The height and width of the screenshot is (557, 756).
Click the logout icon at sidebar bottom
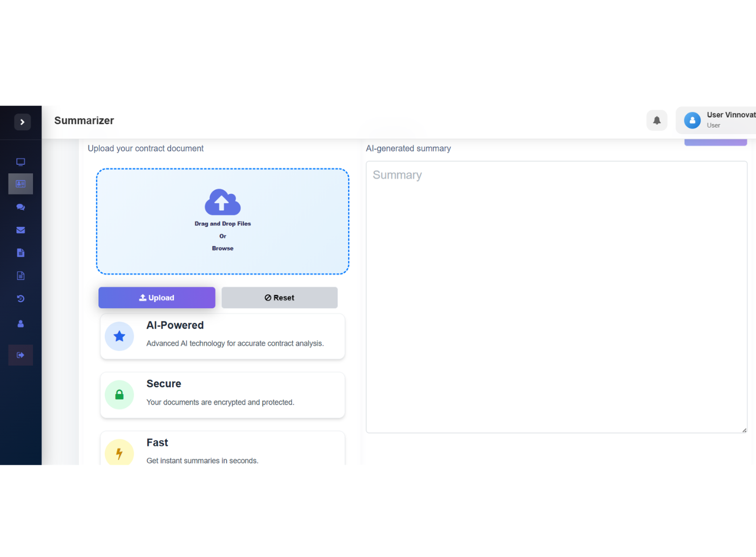(x=20, y=355)
